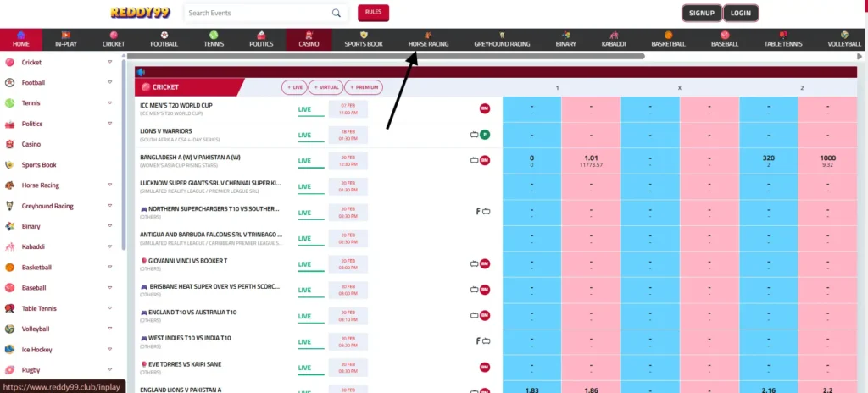Toggle the Premium filter chip
The width and height of the screenshot is (868, 393).
363,87
